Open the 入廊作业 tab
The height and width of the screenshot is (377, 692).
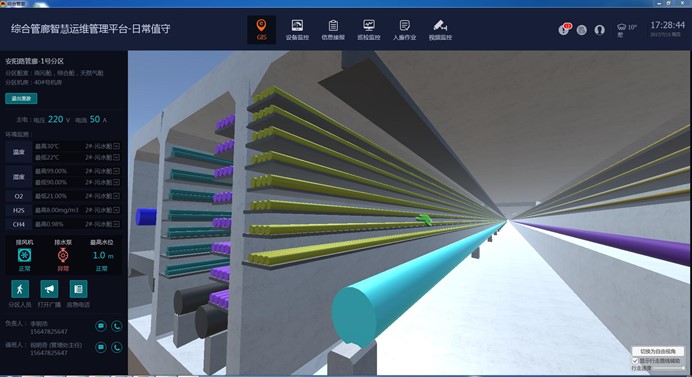404,30
